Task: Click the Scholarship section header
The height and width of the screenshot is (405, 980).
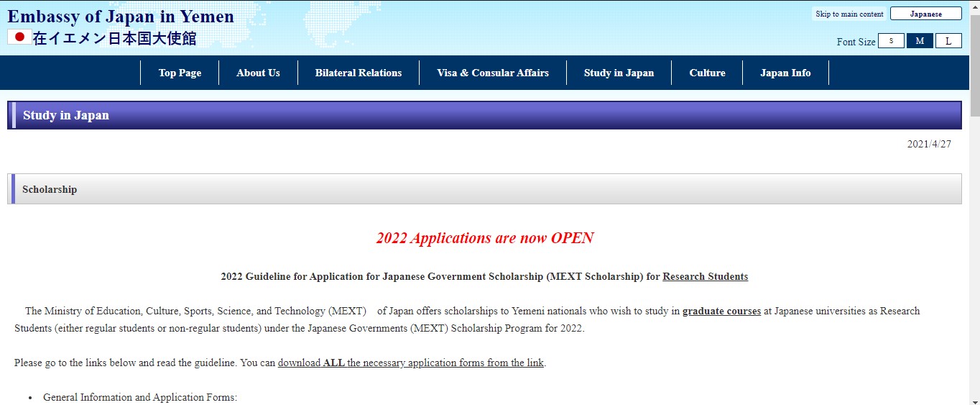Action: tap(484, 189)
